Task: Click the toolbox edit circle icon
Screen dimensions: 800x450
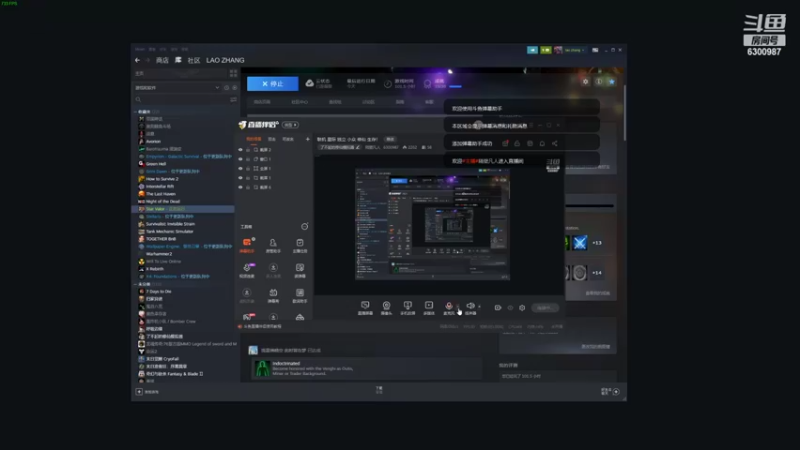Action: point(305,226)
